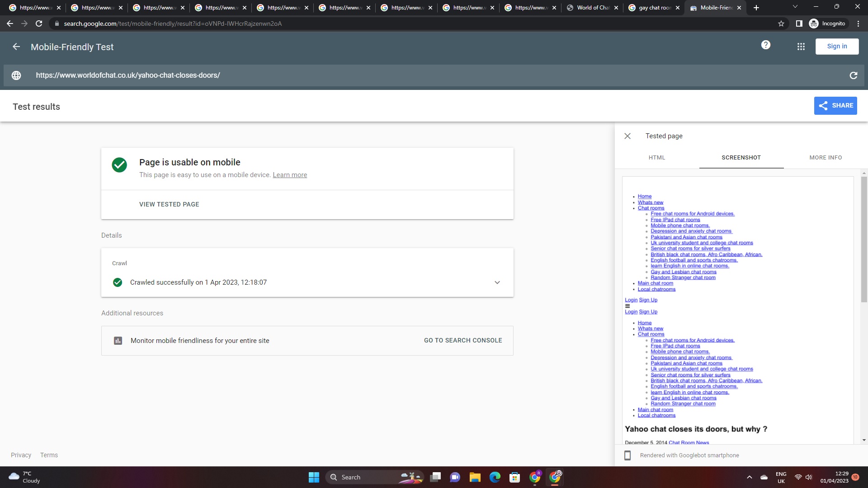Open File Explorer from the taskbar
The height and width of the screenshot is (488, 868).
click(475, 477)
